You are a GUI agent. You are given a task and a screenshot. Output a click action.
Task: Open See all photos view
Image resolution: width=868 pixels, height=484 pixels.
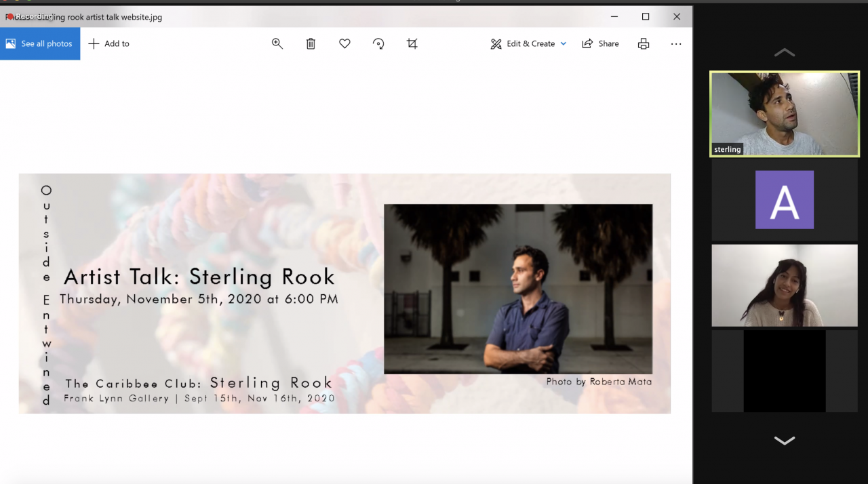point(39,43)
